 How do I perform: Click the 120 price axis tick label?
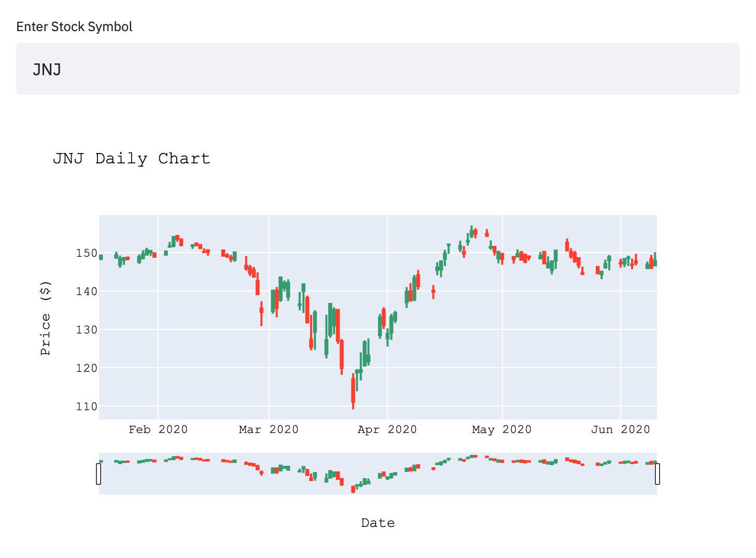[87, 368]
